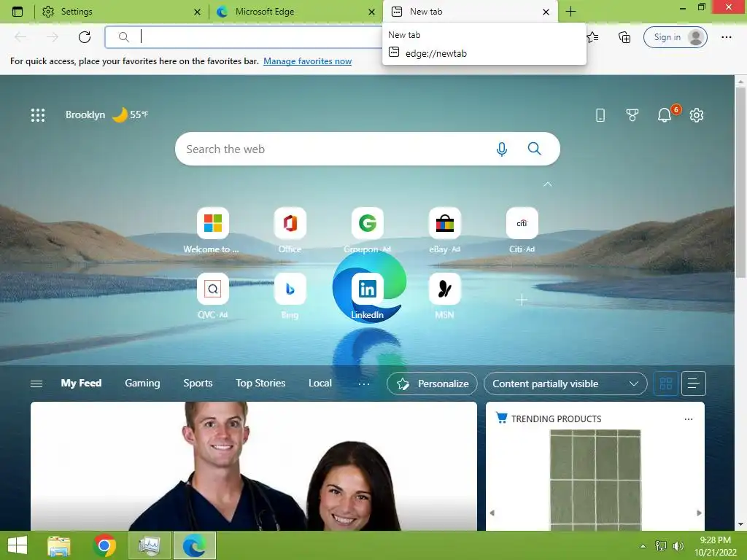This screenshot has height=560, width=747.
Task: Open the volume speaker tray icon
Action: click(678, 546)
